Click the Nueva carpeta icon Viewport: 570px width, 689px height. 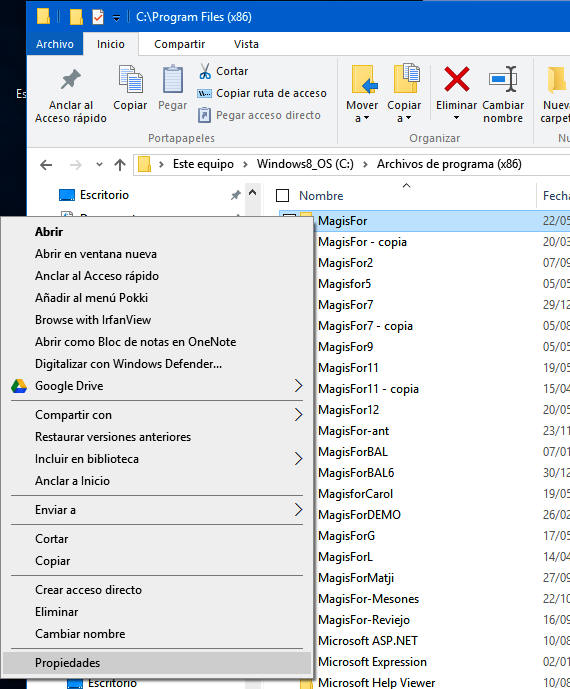[x=558, y=80]
